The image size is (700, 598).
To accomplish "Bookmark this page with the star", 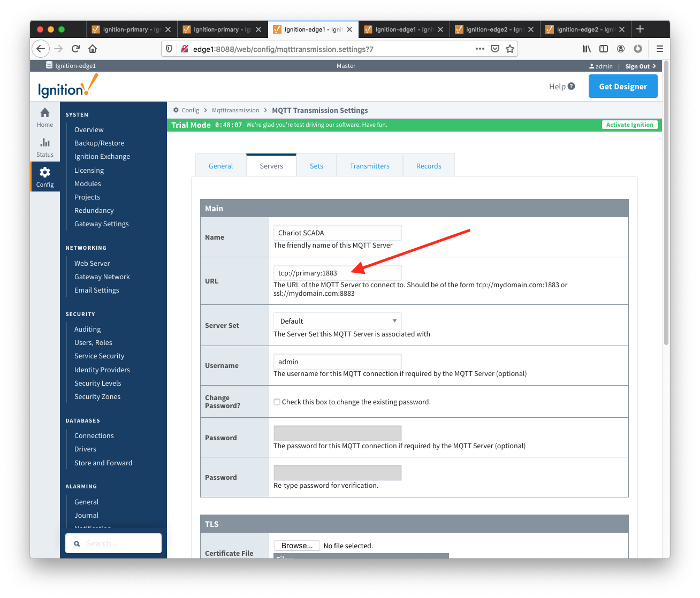I will coord(510,49).
